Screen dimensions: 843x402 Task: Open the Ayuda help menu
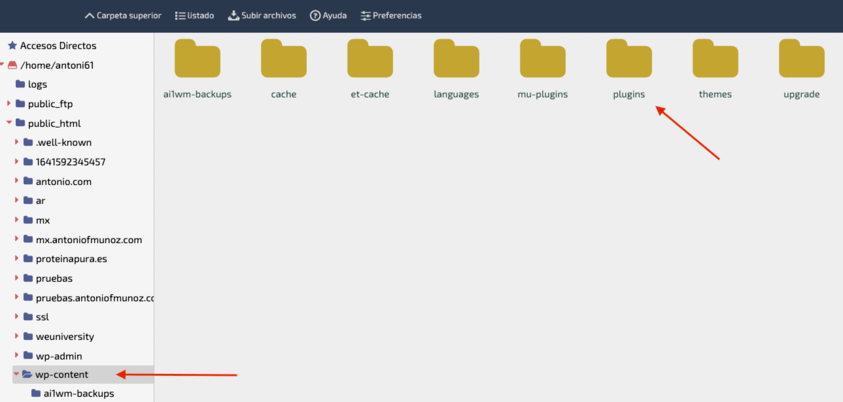click(328, 16)
